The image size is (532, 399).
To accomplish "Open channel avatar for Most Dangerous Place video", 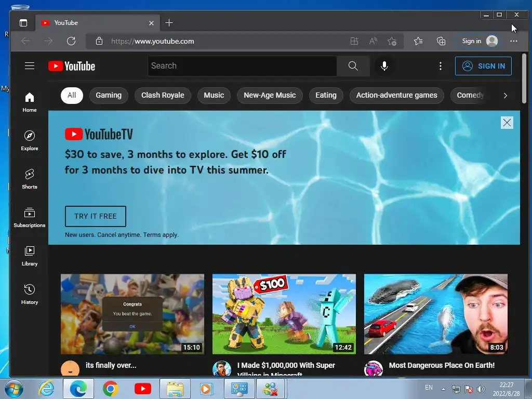I will pos(373,368).
